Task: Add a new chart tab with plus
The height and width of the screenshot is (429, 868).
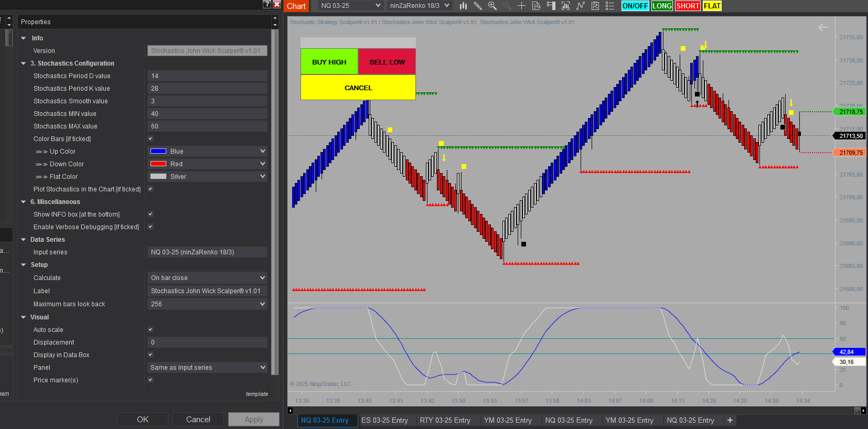Action: pyautogui.click(x=730, y=420)
